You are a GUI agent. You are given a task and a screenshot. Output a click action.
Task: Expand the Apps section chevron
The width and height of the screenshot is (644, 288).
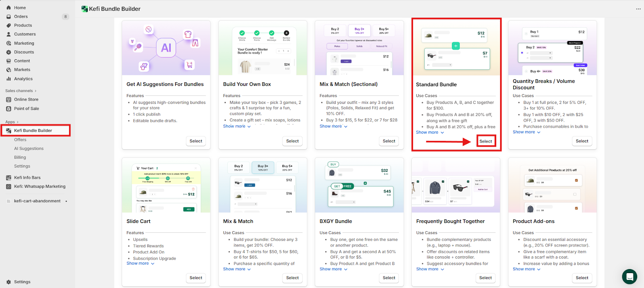point(17,122)
